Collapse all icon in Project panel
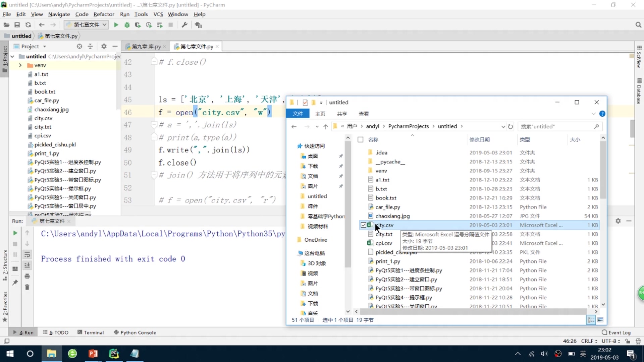 (x=90, y=46)
